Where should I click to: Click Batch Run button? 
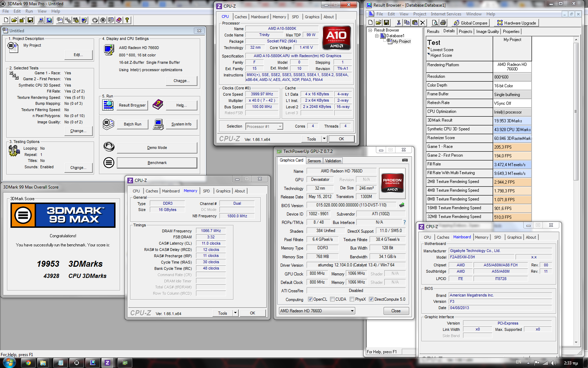133,124
